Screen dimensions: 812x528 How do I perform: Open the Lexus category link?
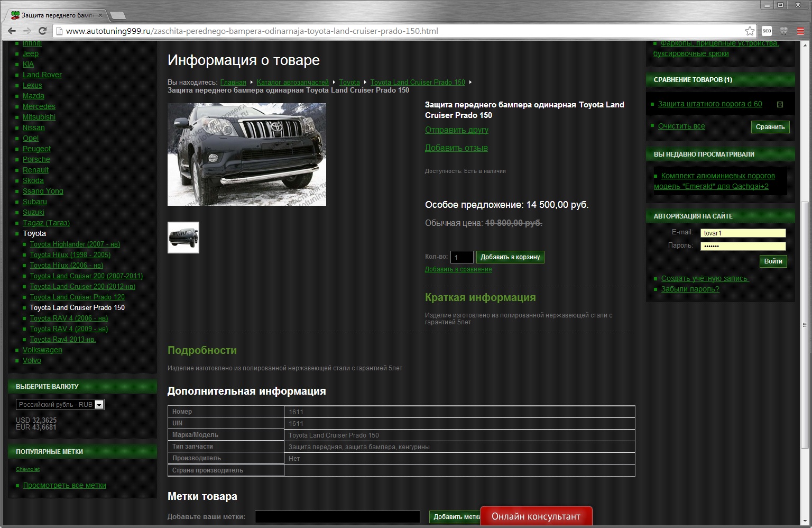point(32,85)
